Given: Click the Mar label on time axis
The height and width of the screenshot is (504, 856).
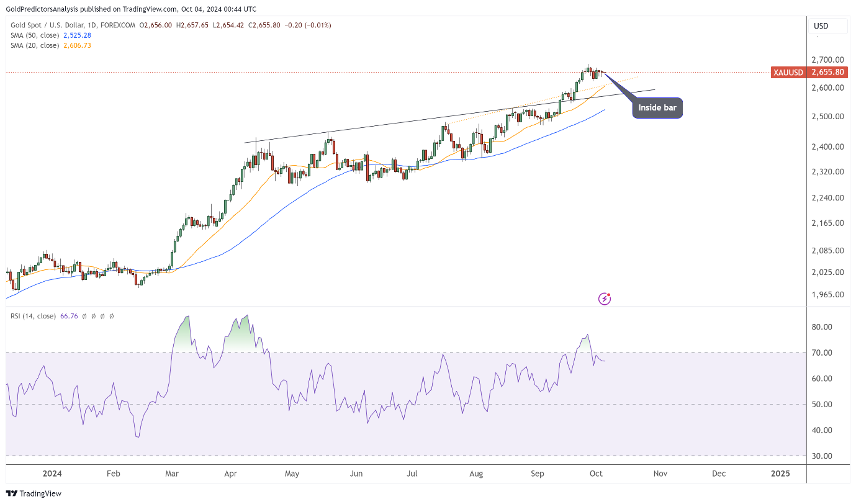Looking at the screenshot, I should 172,474.
